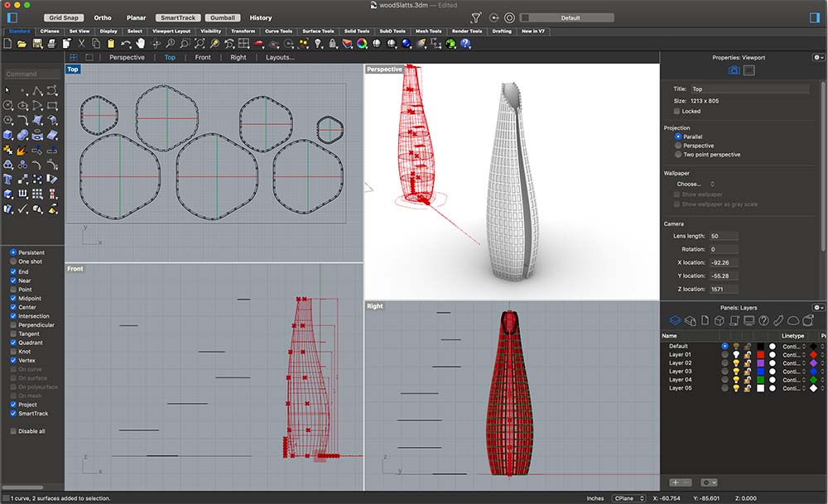The width and height of the screenshot is (828, 504).
Task: Click the selection filter funnel icon
Action: pos(475,17)
